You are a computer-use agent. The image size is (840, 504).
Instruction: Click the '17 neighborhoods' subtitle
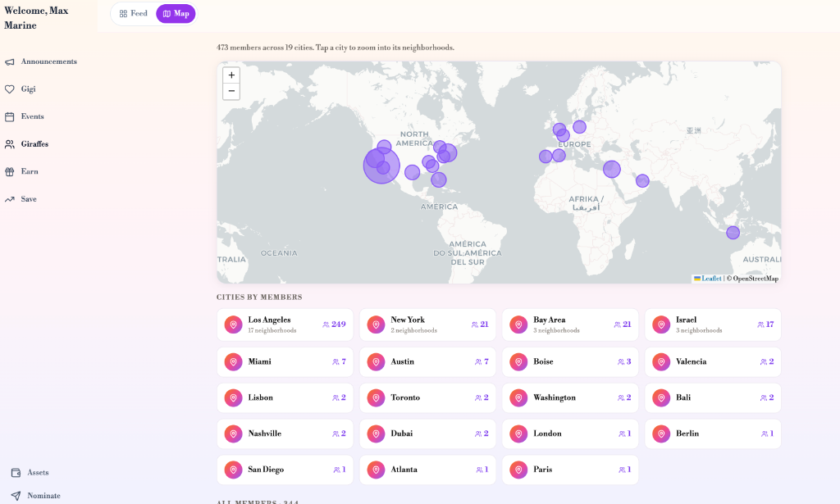[x=272, y=330]
